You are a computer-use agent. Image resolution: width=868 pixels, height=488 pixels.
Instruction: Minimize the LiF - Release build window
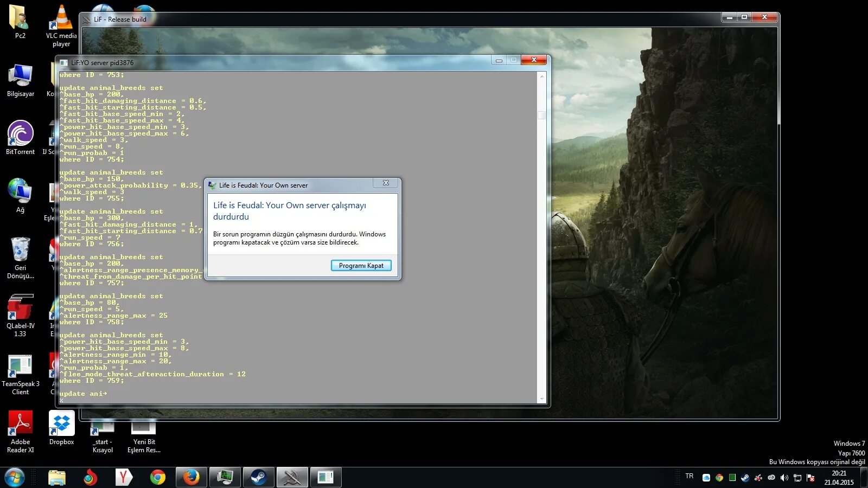[730, 17]
